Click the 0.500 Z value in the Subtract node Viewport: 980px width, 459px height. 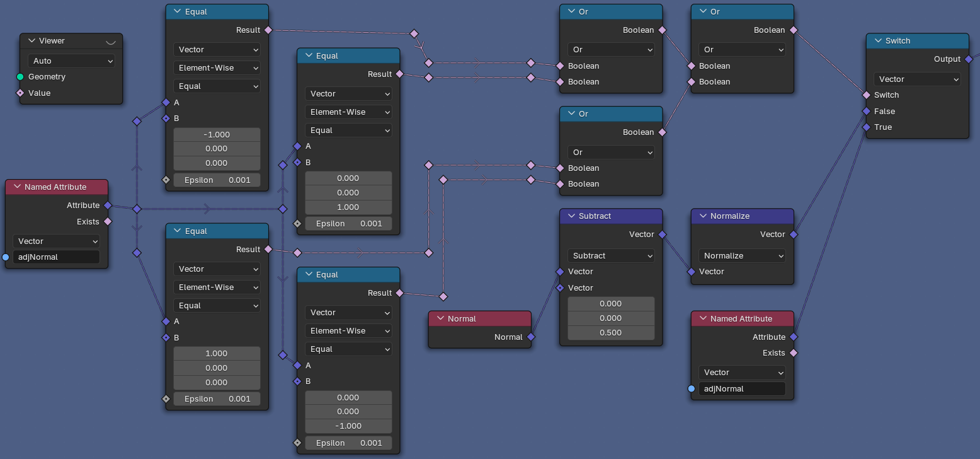point(610,332)
